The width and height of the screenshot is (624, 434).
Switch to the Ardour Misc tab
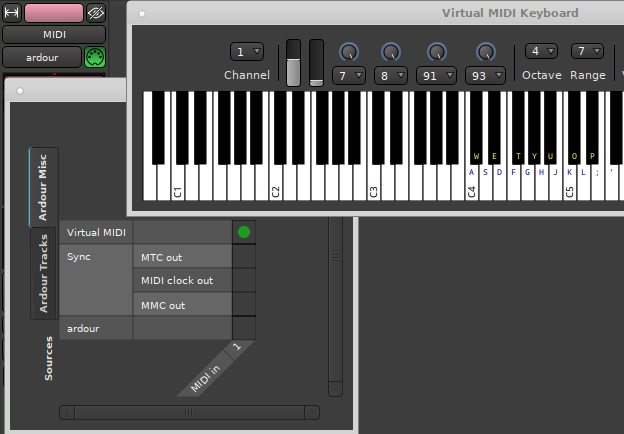click(x=44, y=186)
